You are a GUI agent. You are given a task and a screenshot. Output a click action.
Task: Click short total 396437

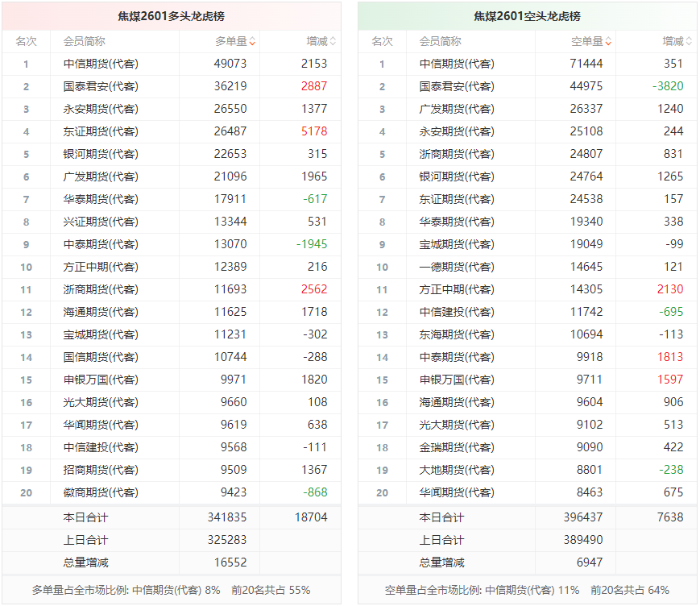tap(583, 517)
